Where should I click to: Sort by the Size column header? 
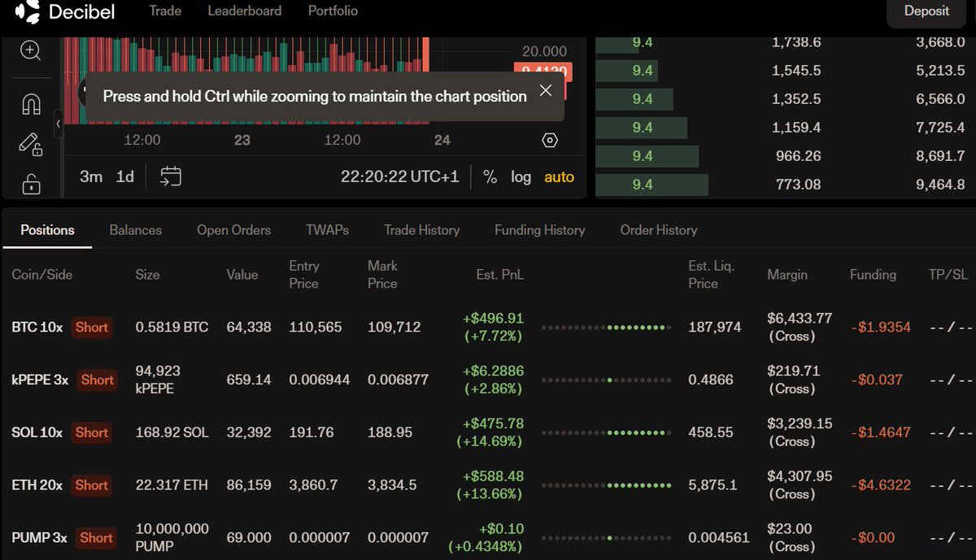click(x=147, y=275)
